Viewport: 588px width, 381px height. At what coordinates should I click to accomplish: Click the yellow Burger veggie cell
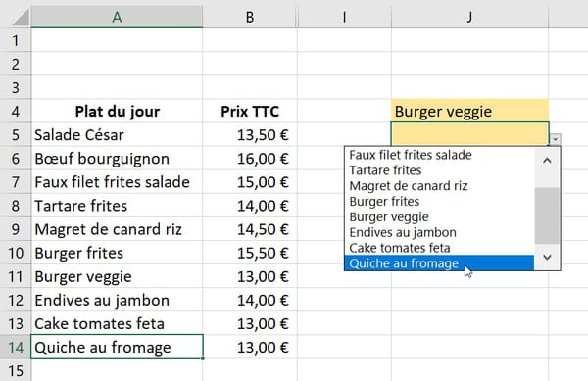click(469, 111)
